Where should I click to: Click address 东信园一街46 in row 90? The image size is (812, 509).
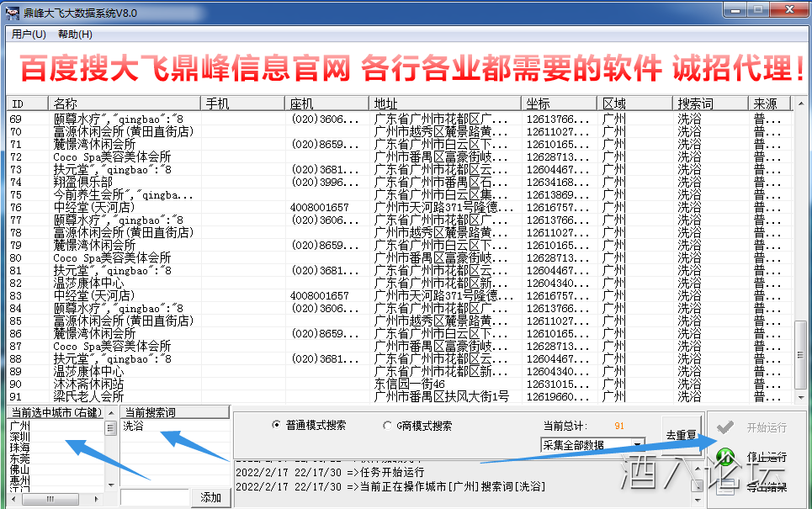click(410, 384)
